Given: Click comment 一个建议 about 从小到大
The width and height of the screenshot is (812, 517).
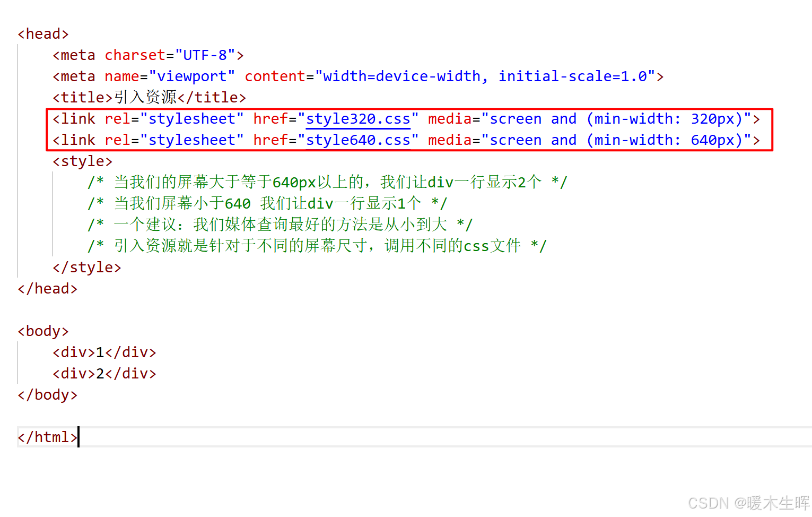Looking at the screenshot, I should coord(280,225).
